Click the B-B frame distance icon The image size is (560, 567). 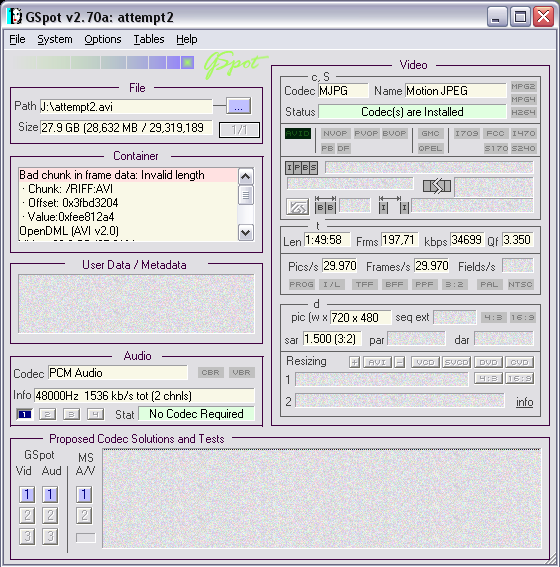[x=325, y=205]
